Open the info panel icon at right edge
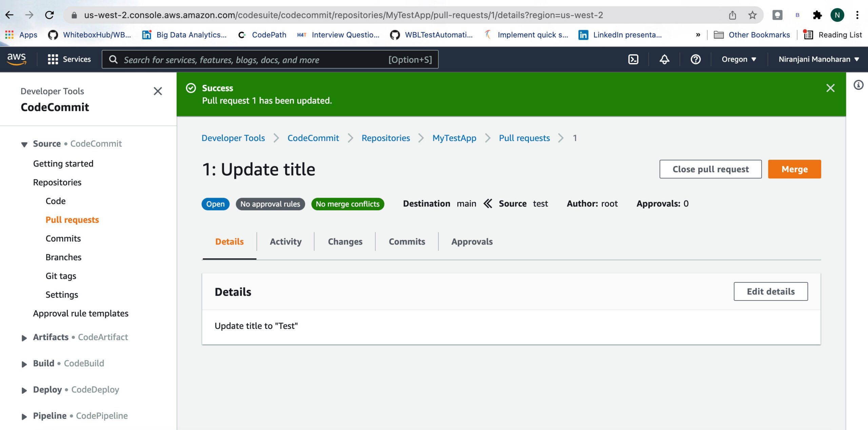This screenshot has width=868, height=430. [858, 85]
